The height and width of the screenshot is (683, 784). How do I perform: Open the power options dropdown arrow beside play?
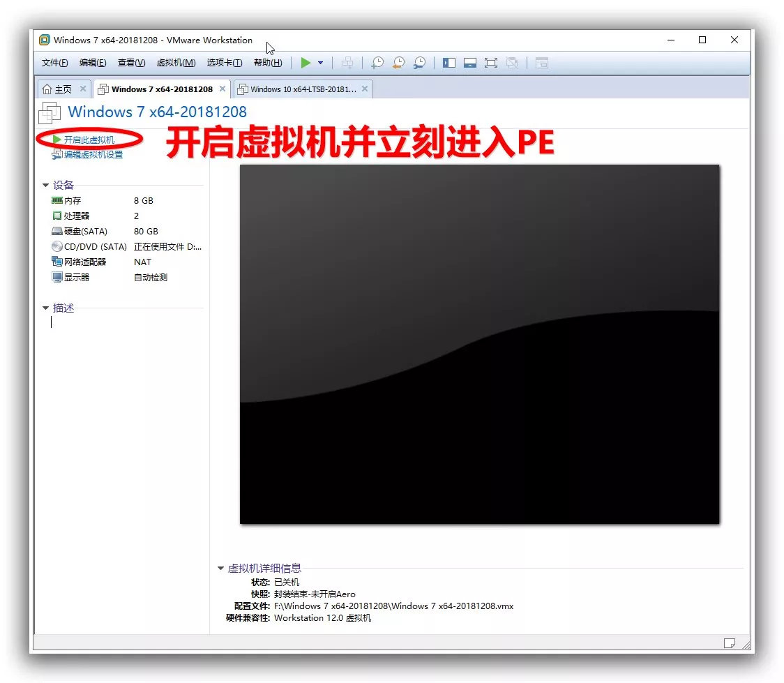coord(320,63)
